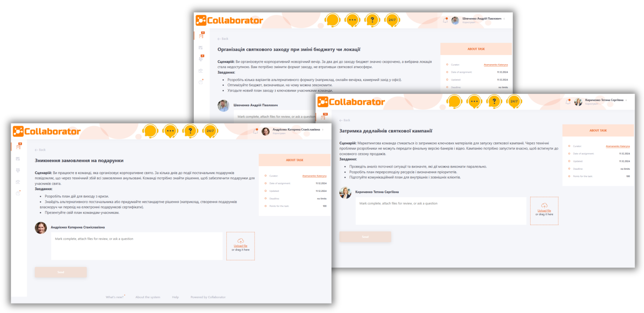Click the Help footer link
Screen dimensions: 644x313
[175, 297]
